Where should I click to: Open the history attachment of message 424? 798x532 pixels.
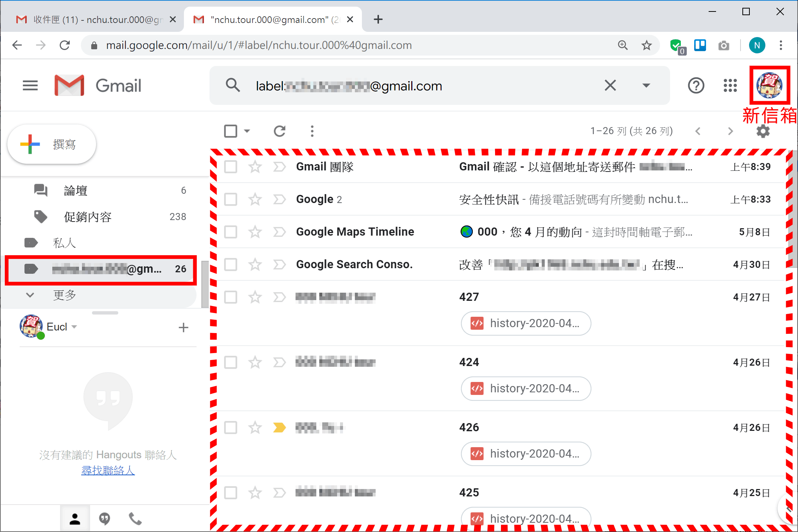pyautogui.click(x=526, y=388)
